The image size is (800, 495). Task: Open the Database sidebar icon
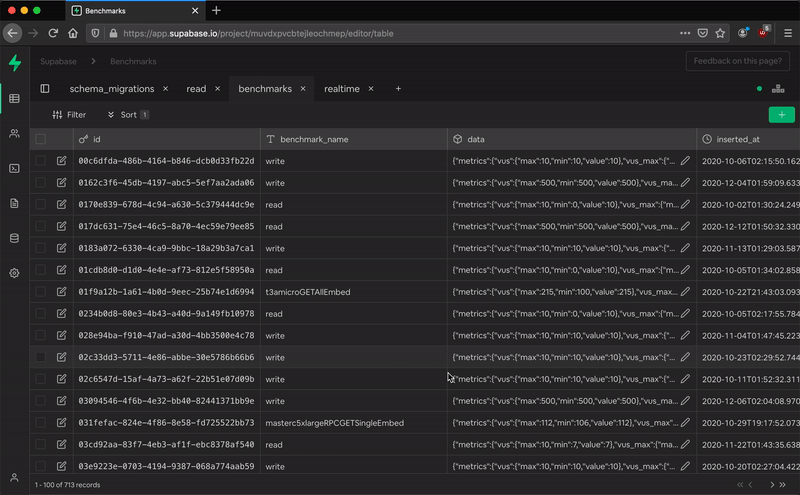[x=14, y=238]
